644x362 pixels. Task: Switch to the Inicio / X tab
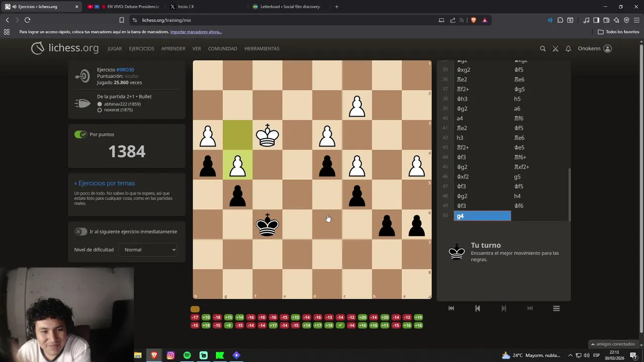coord(206,7)
